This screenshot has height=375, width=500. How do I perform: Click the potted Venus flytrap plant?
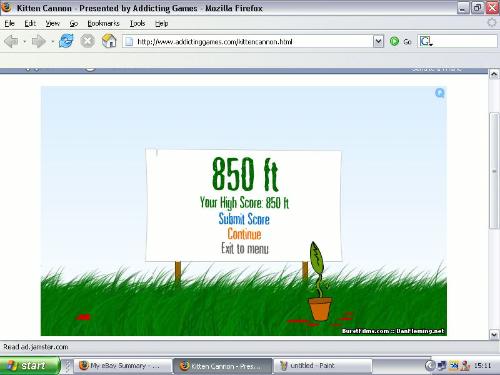[320, 282]
